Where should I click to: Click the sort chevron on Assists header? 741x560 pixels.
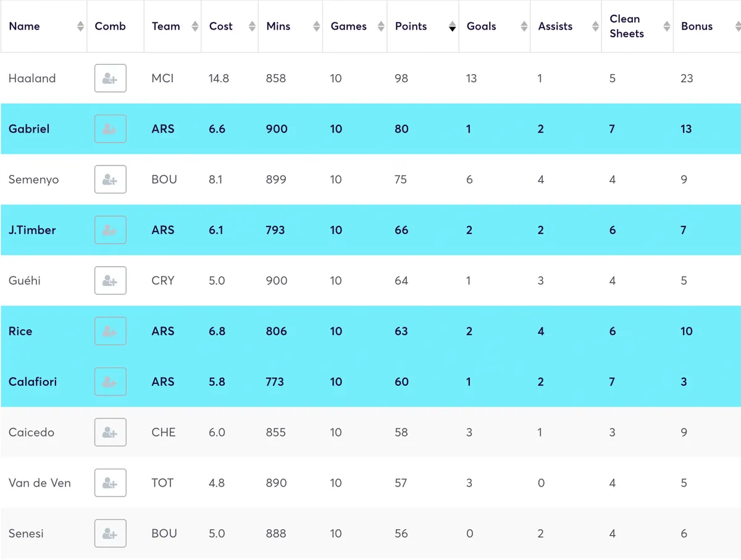point(595,27)
